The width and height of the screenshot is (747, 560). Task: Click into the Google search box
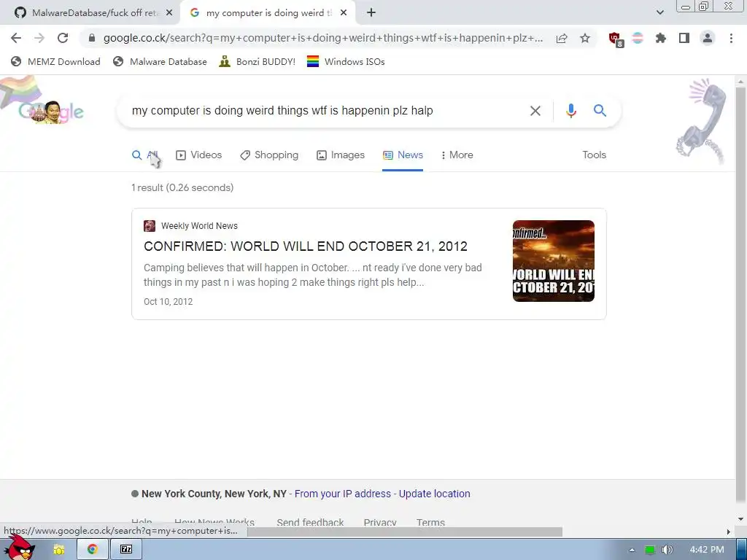click(324, 111)
